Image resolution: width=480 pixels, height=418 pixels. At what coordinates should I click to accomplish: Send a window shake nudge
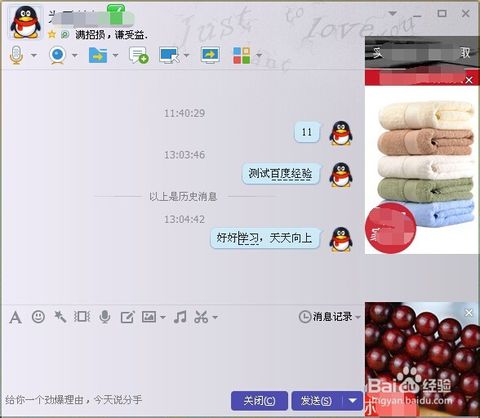tap(82, 317)
